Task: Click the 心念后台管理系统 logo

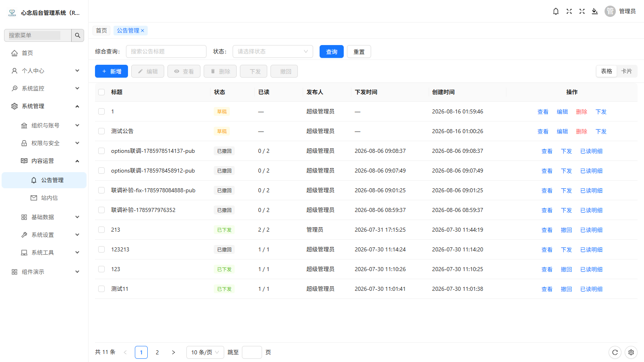Action: (x=12, y=13)
